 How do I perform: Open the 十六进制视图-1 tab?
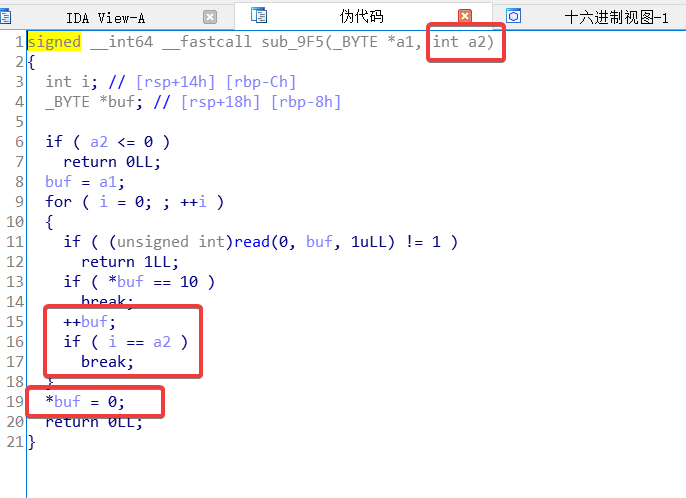coord(615,17)
